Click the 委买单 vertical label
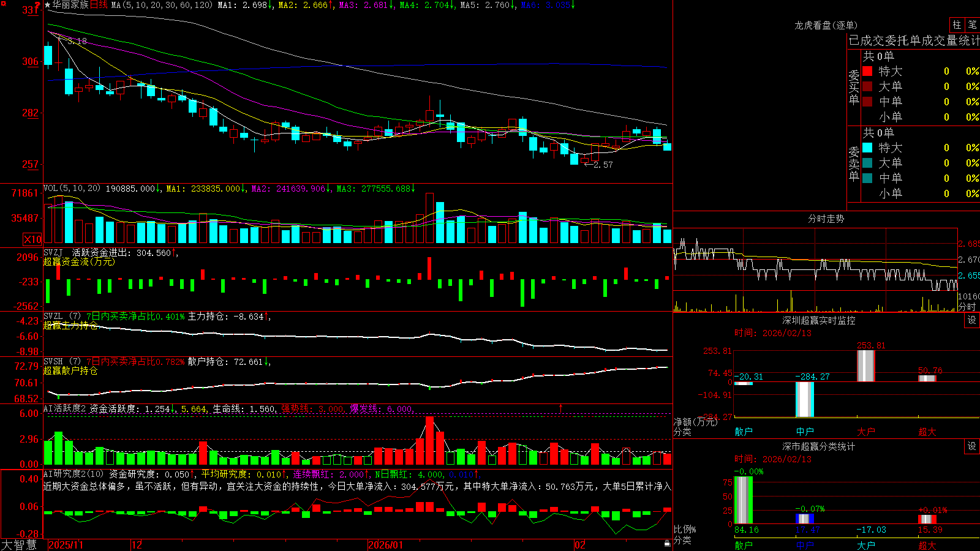The image size is (980, 551). (x=854, y=88)
